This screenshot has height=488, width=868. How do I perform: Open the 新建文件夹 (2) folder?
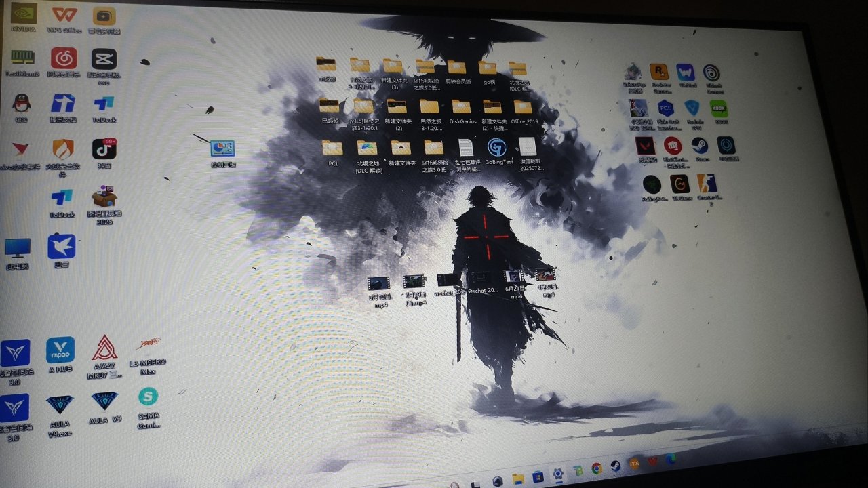tap(397, 106)
